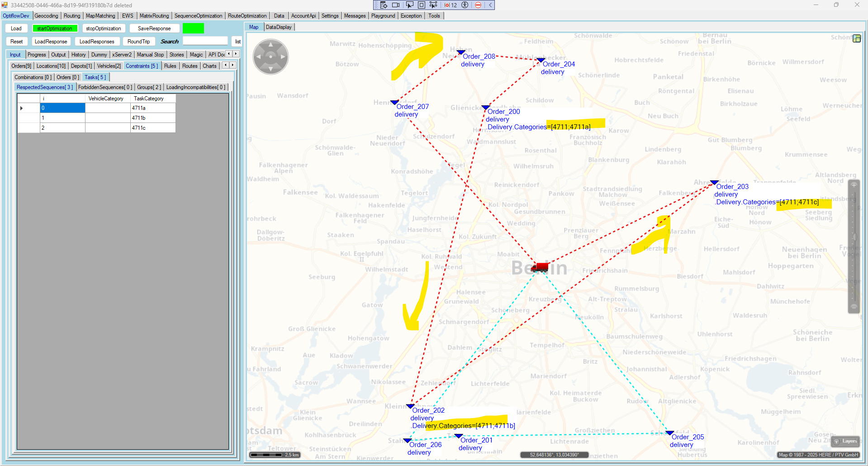Screen dimensions: 868x466
Task: Click the zoom-out minus on map slider
Action: pyautogui.click(x=854, y=306)
